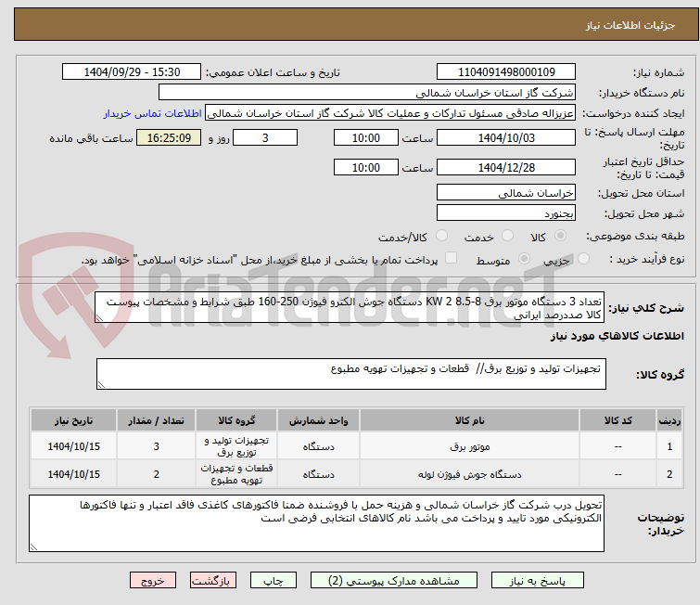Select the خدمت radio button
Image resolution: width=700 pixels, height=605 pixels.
[x=507, y=235]
